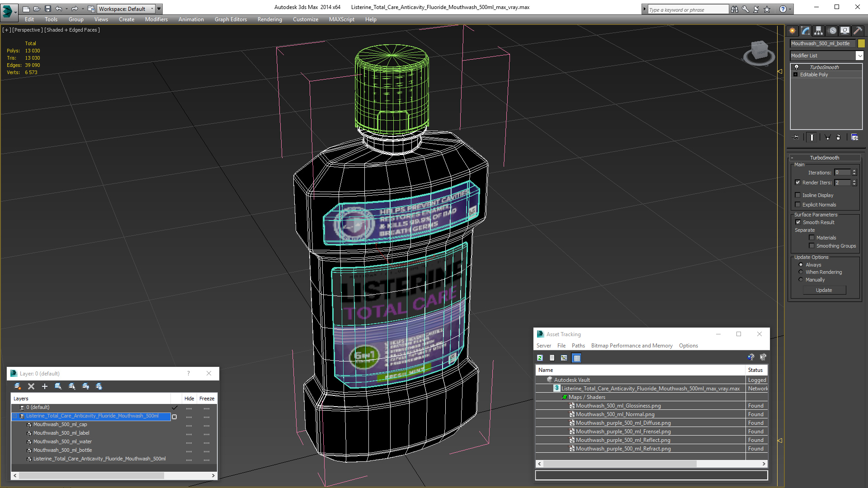Viewport: 868px width, 488px height.
Task: Toggle the TurboSmooth modifier lightbulb on/off
Action: [x=797, y=67]
